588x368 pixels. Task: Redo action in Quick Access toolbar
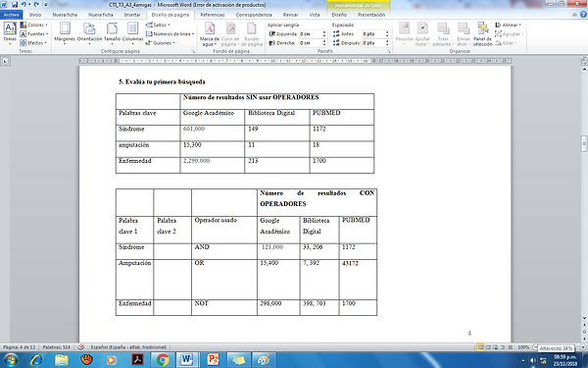coord(36,5)
